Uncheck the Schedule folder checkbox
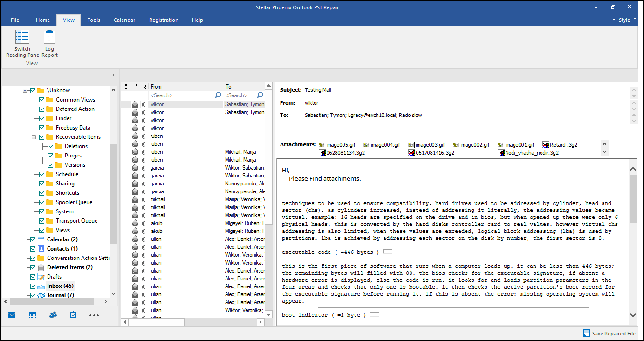The height and width of the screenshot is (341, 644). tap(42, 174)
